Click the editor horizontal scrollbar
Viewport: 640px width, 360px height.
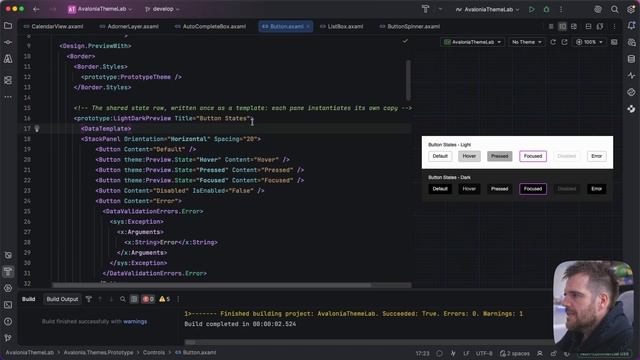click(211, 285)
